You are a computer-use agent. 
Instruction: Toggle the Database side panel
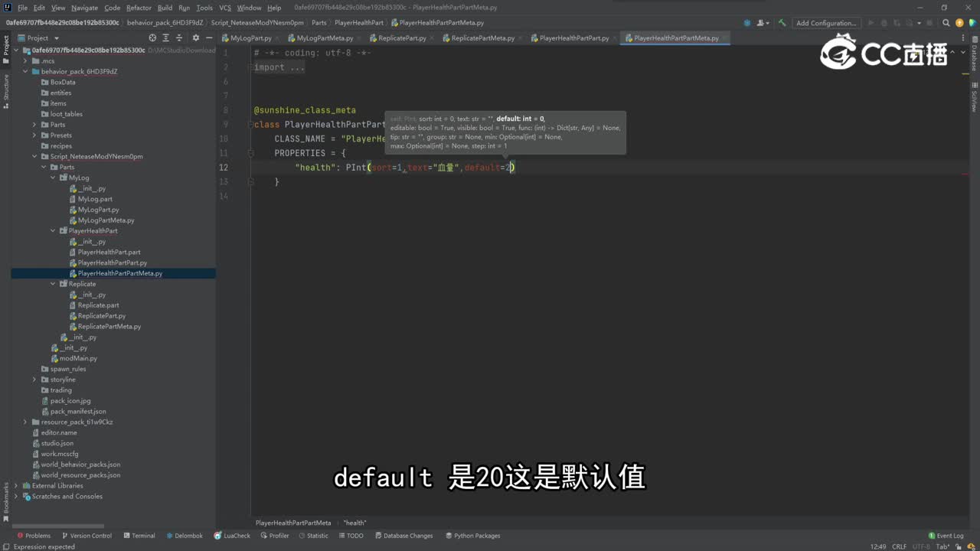pos(974,57)
